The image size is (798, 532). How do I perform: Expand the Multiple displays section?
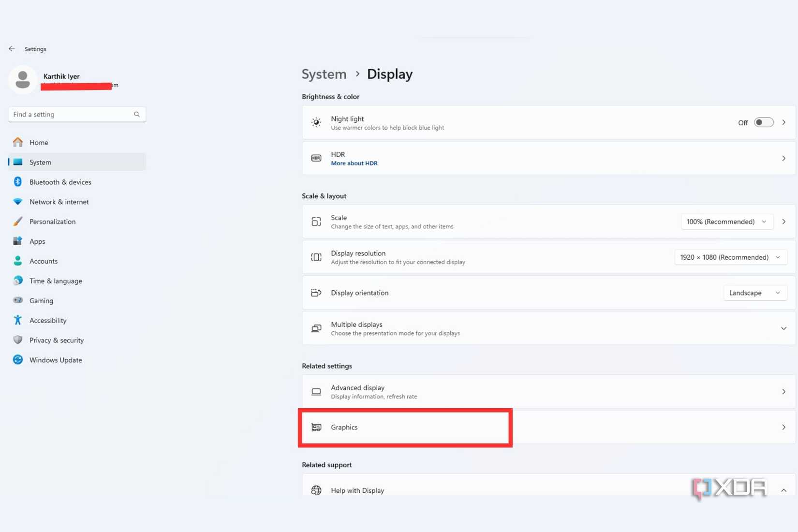point(783,328)
